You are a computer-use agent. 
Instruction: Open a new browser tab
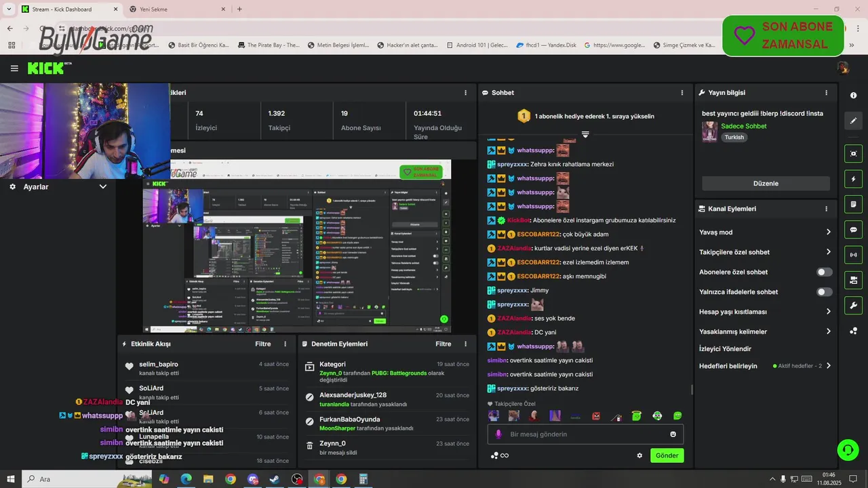tap(239, 9)
